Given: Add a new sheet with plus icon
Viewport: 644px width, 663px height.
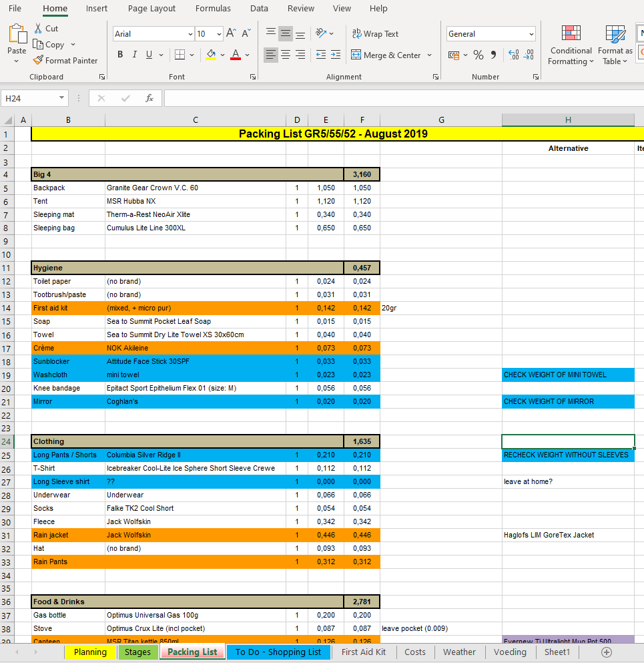Looking at the screenshot, I should pyautogui.click(x=606, y=652).
